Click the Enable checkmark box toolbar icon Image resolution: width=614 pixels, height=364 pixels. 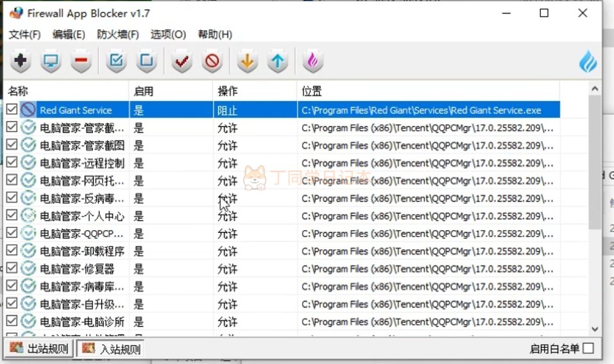tap(116, 61)
